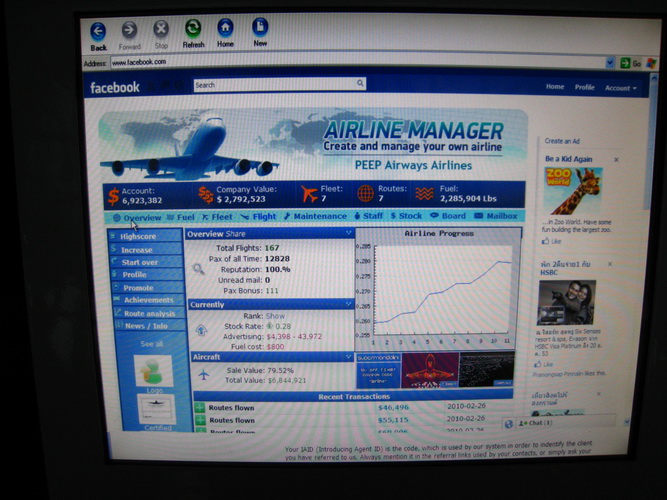Click the Rank Show link
The image size is (667, 500).
[x=275, y=316]
